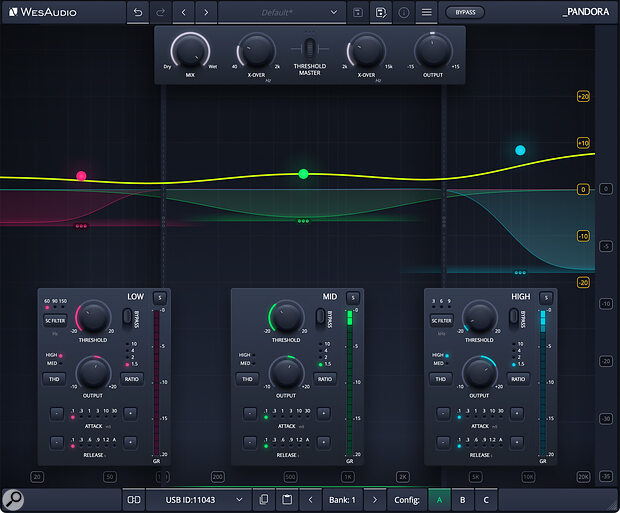620x513 pixels.
Task: Toggle MID band THD button
Action: (248, 379)
